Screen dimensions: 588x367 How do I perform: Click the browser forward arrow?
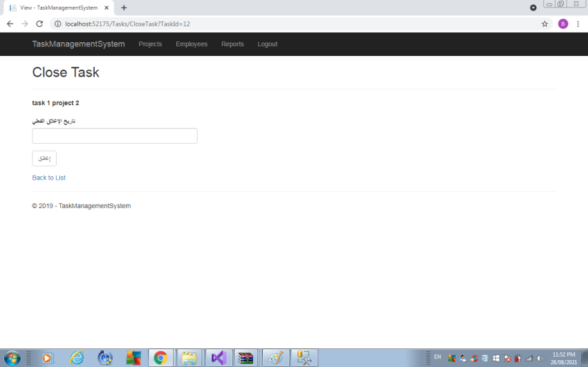pyautogui.click(x=25, y=24)
